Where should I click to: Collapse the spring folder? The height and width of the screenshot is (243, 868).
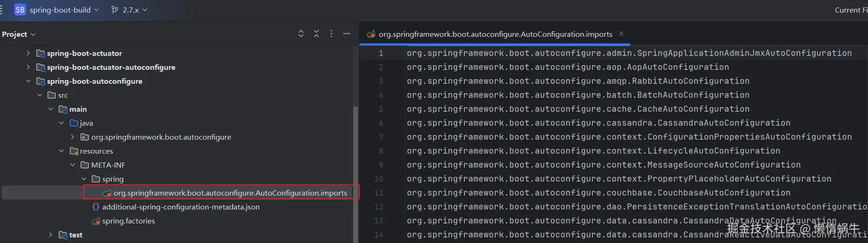(x=84, y=179)
